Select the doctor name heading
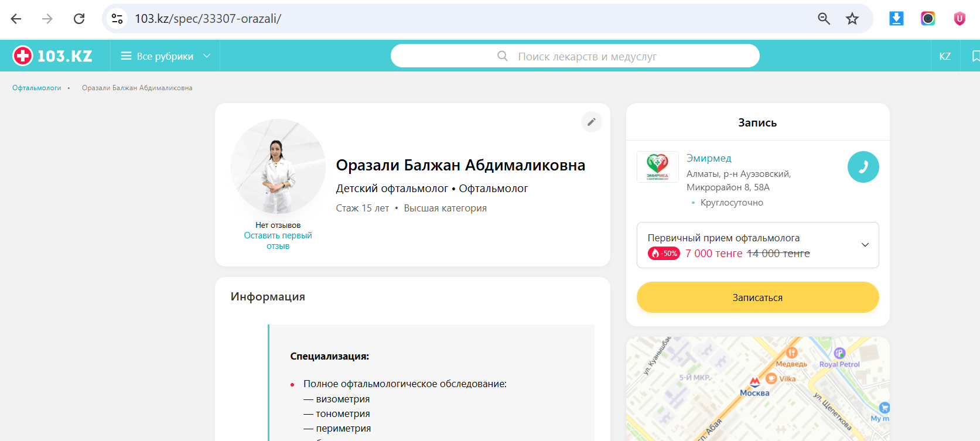Screen dimensions: 980x441 point(460,165)
